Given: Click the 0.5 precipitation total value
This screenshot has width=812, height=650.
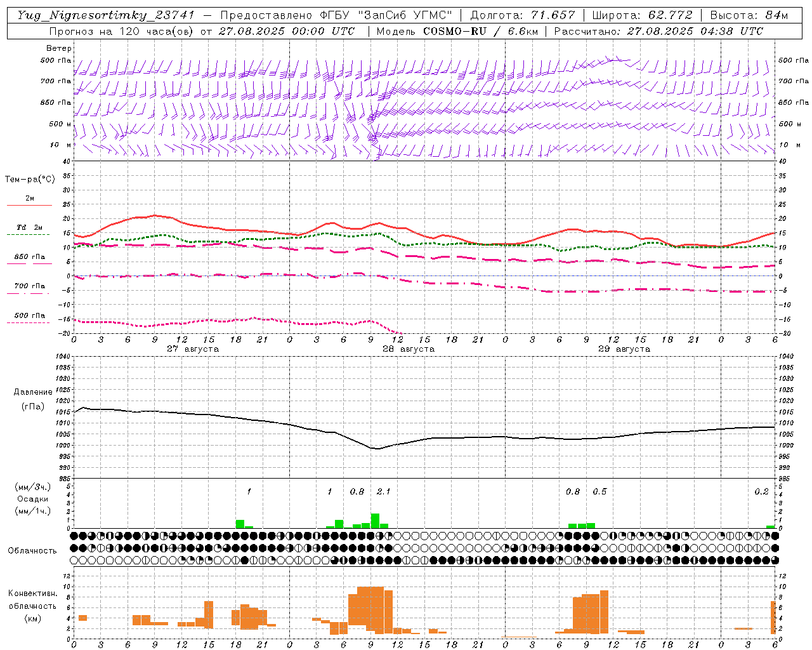Looking at the screenshot, I should [599, 491].
